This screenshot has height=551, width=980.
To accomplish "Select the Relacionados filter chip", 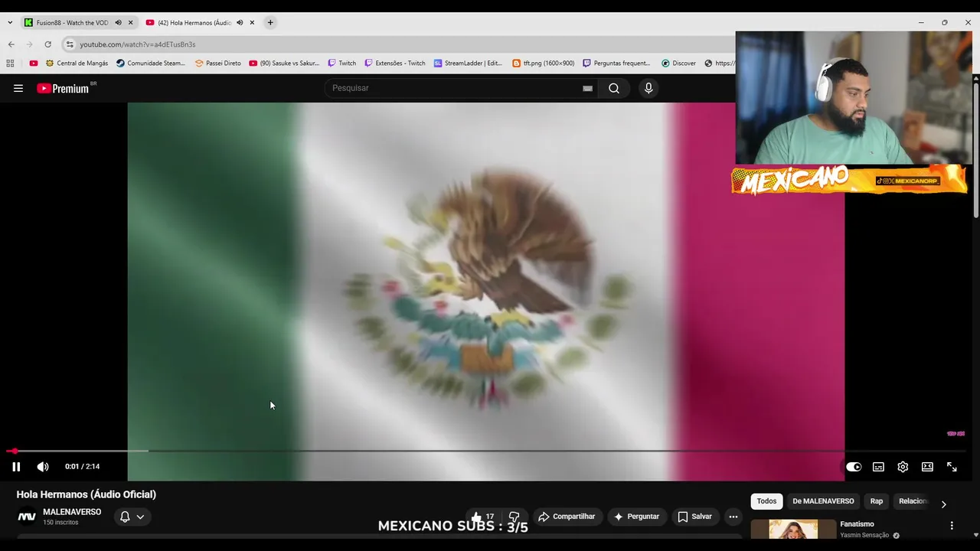I will [x=913, y=501].
